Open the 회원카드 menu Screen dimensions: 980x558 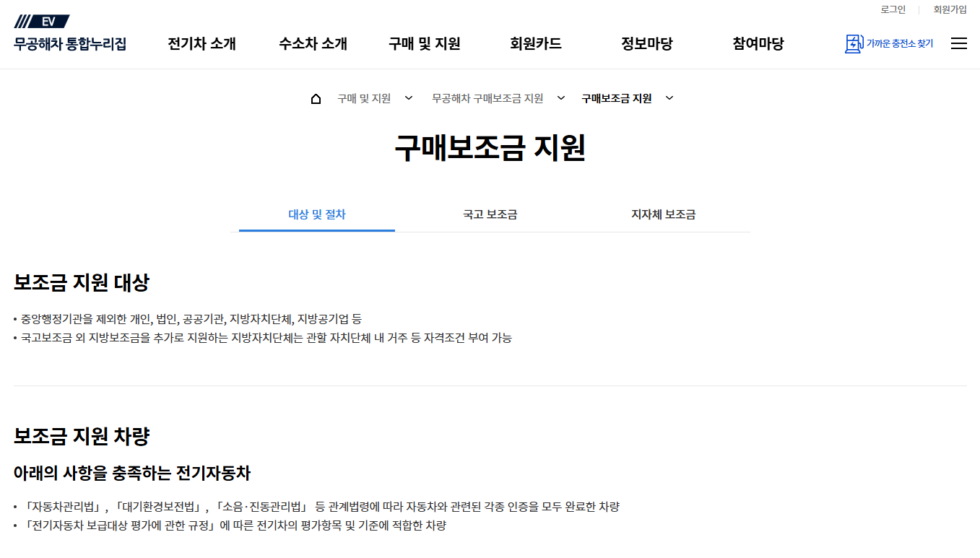point(535,43)
